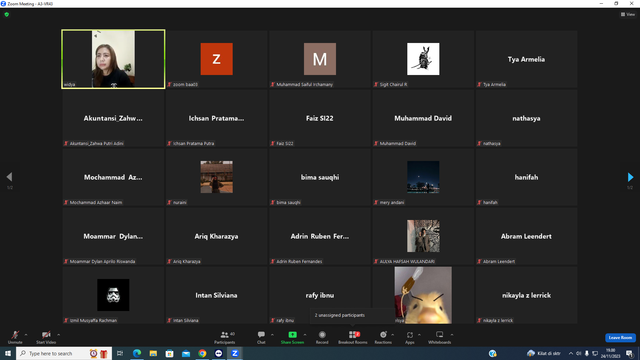640x360 pixels.
Task: Click the green encryption shield icon
Action: coord(7,15)
